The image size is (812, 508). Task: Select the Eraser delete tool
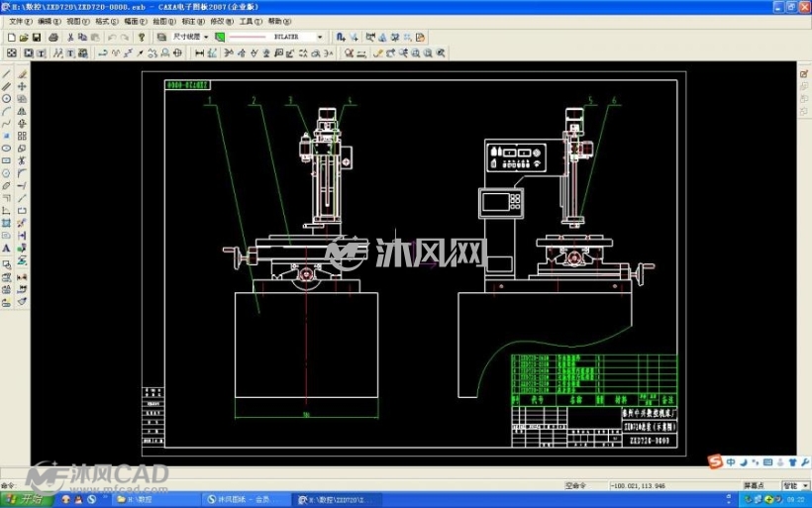pos(22,74)
